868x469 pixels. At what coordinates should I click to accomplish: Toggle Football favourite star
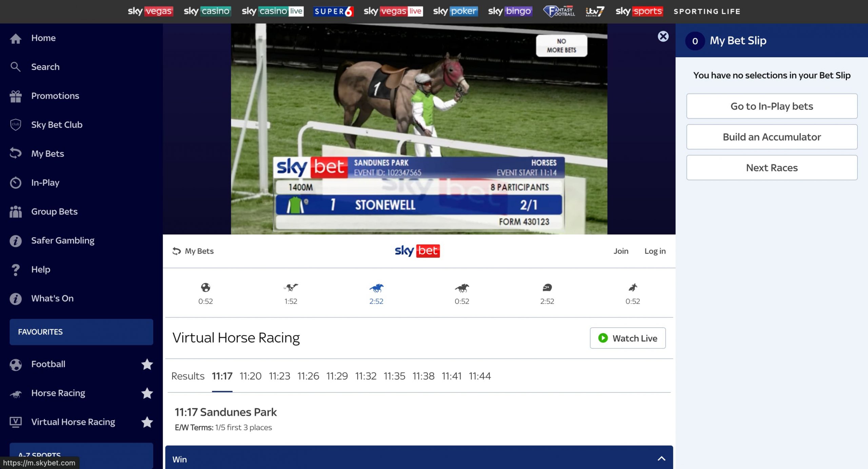click(x=147, y=365)
